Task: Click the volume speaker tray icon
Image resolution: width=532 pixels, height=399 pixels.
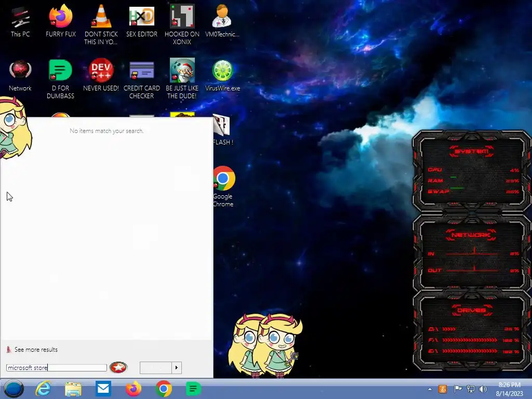Action: coord(483,389)
